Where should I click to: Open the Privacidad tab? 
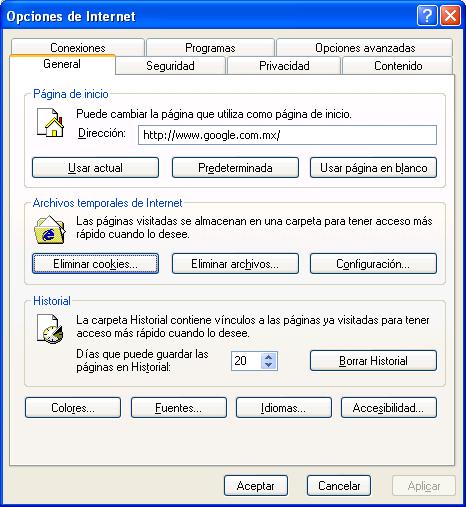tap(284, 66)
